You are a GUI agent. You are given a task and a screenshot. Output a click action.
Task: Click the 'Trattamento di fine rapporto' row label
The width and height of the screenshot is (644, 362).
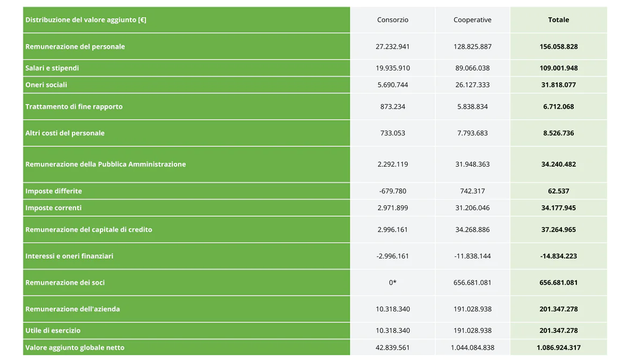(74, 107)
